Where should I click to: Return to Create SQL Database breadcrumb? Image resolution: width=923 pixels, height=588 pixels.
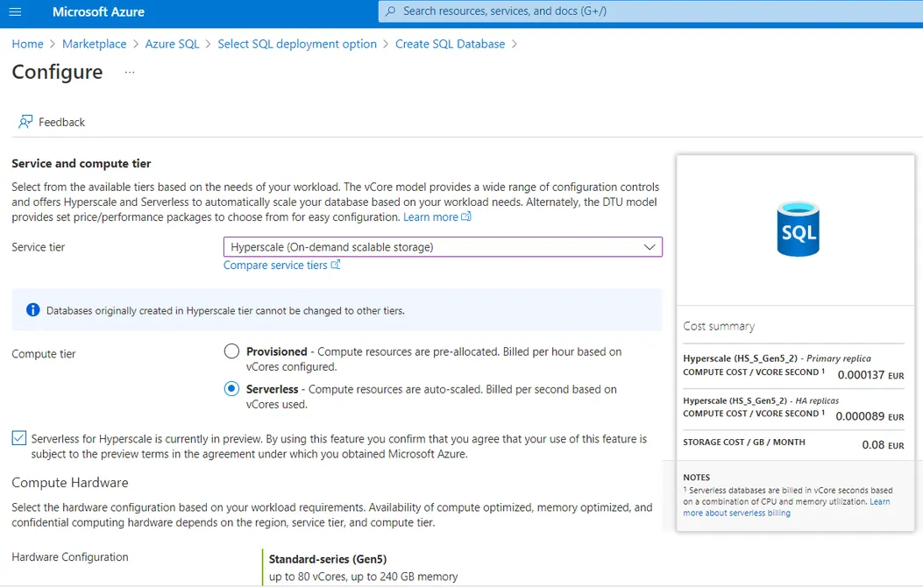(x=450, y=44)
